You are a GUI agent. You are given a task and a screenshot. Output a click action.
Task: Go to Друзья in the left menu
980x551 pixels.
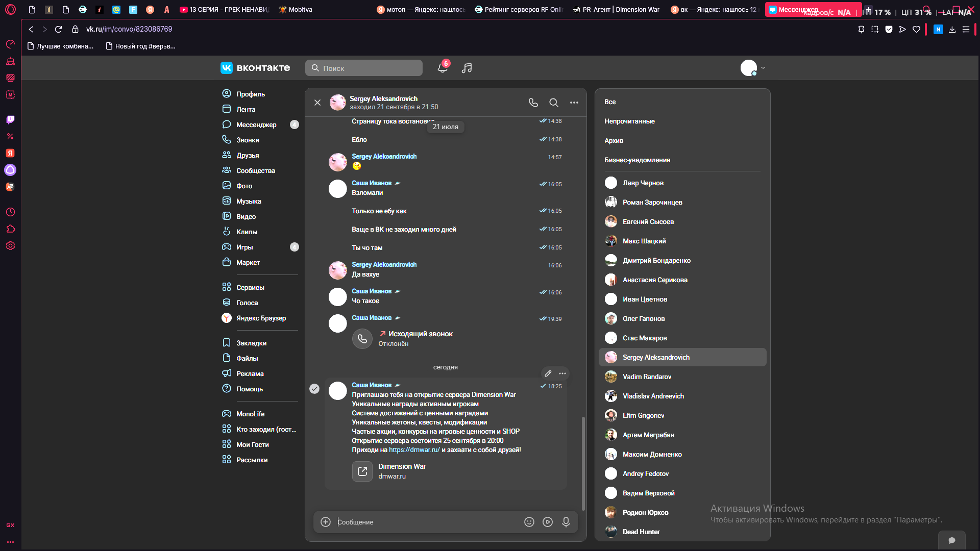pos(248,155)
